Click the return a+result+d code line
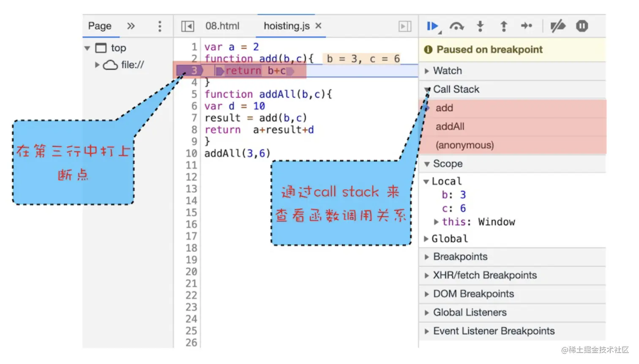 click(x=259, y=130)
